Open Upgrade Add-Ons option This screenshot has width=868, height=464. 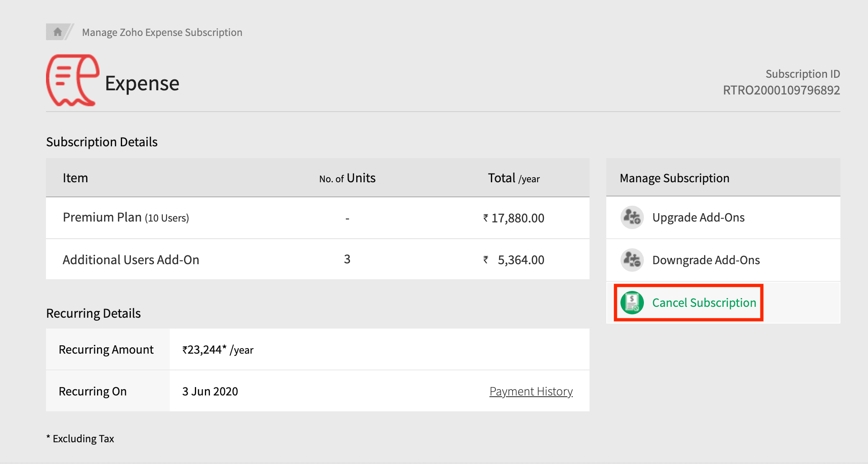pyautogui.click(x=723, y=217)
